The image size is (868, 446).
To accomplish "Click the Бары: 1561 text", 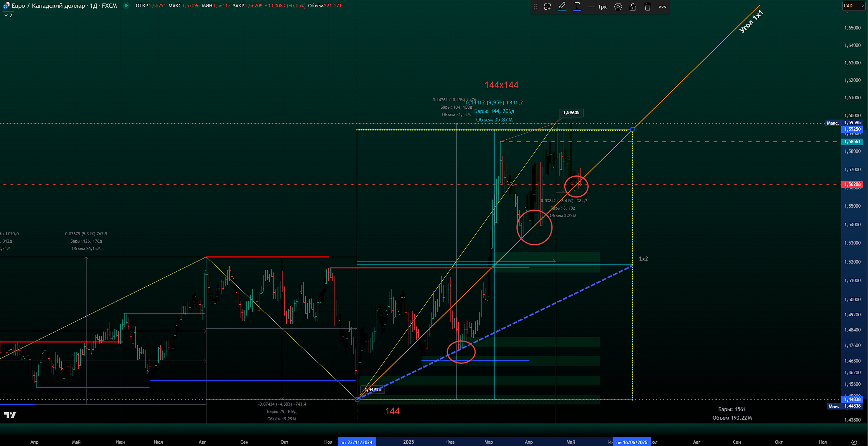I will 732,409.
